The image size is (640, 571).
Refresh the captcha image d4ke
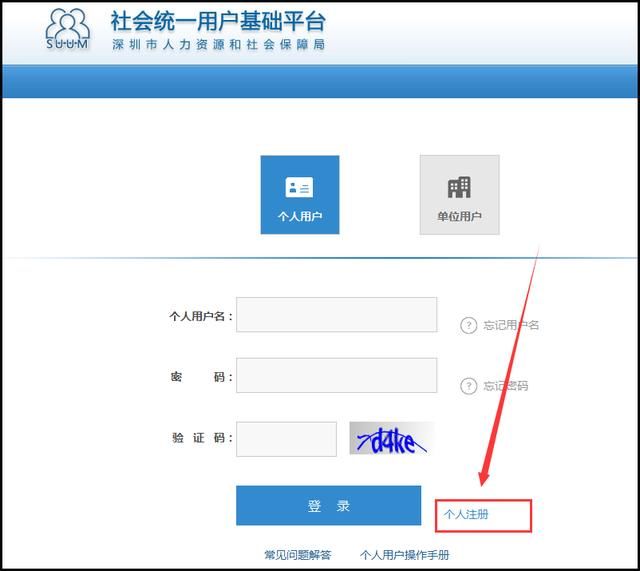pos(392,439)
